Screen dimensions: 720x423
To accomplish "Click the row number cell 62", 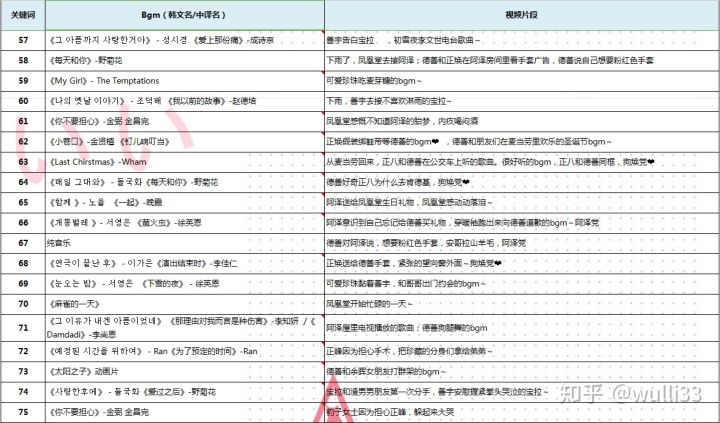I will pos(23,141).
